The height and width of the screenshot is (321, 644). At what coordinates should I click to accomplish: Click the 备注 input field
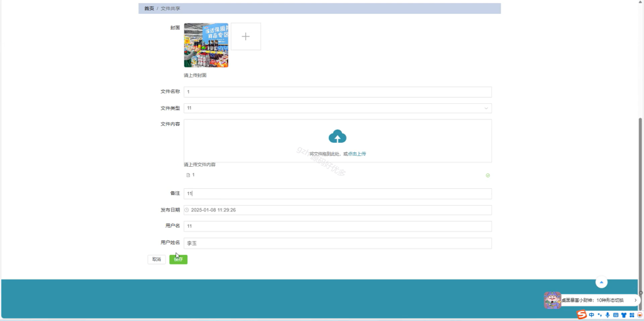pyautogui.click(x=338, y=194)
